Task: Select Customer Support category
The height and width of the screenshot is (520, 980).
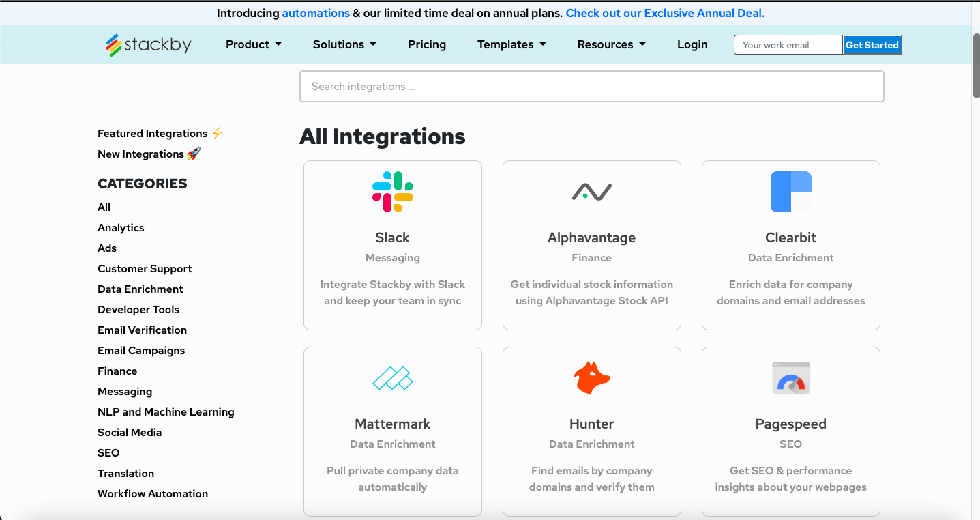Action: (x=145, y=269)
